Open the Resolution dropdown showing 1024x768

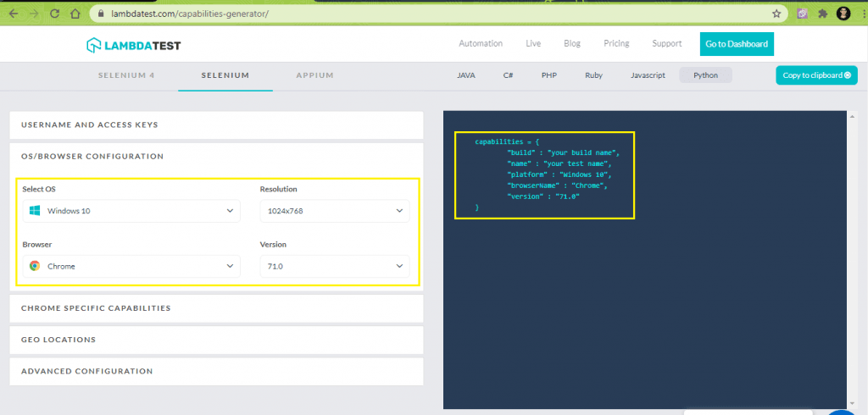tap(334, 211)
